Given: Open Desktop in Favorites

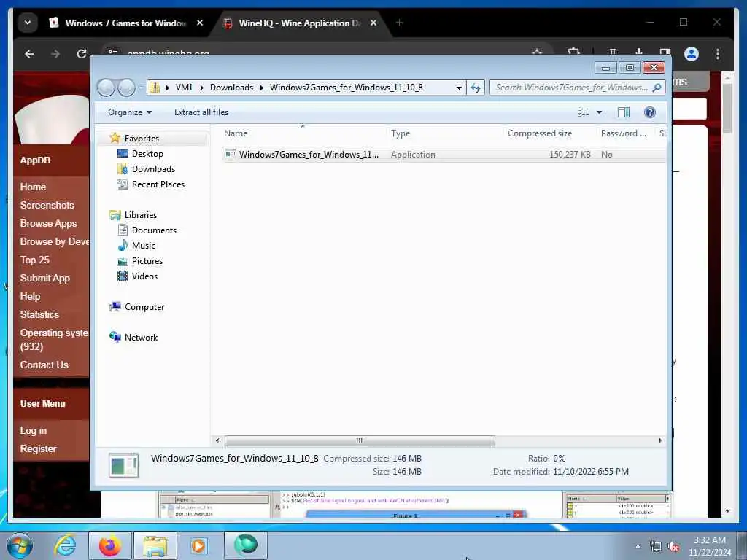Looking at the screenshot, I should (147, 154).
